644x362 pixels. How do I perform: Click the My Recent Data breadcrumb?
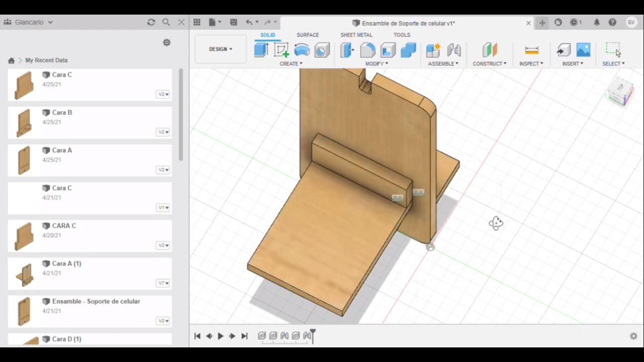[x=46, y=60]
